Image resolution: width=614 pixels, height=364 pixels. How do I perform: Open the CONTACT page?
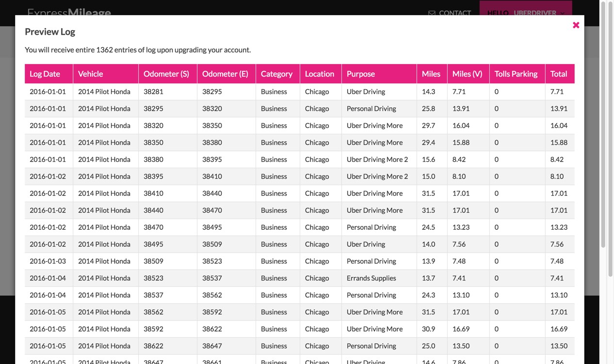coord(455,13)
